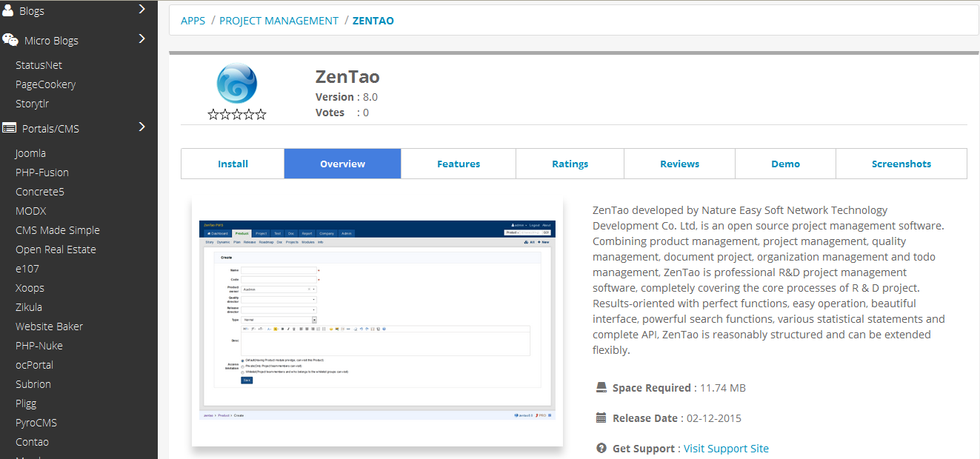Click the Micro Blogs chat bubbles icon
This screenshot has width=980, height=459.
10,40
